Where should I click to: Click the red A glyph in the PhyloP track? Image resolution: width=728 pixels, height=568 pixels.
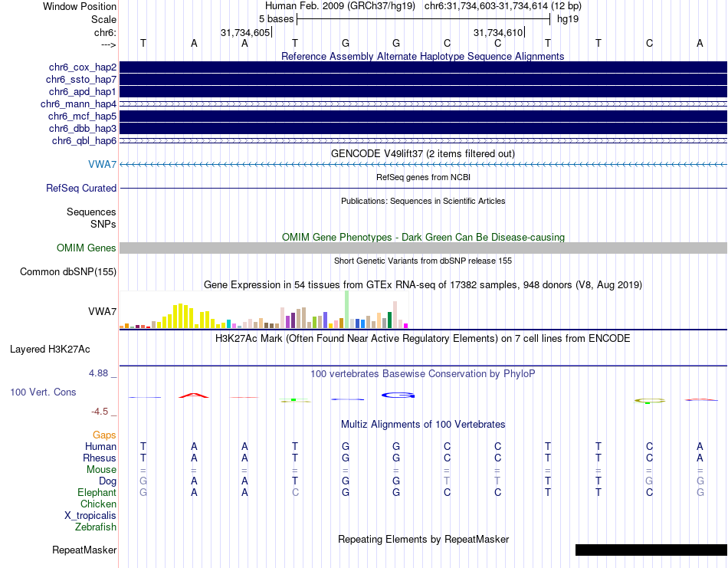coord(194,396)
